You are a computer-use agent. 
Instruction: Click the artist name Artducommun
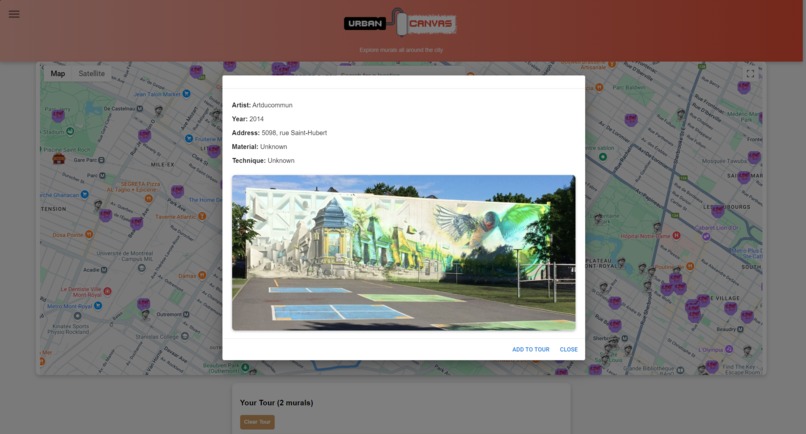tap(272, 105)
